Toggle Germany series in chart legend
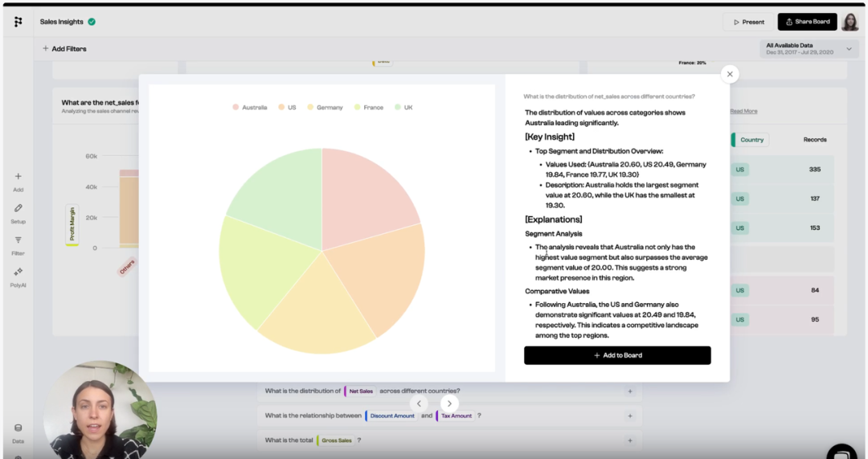868x459 pixels. [325, 107]
